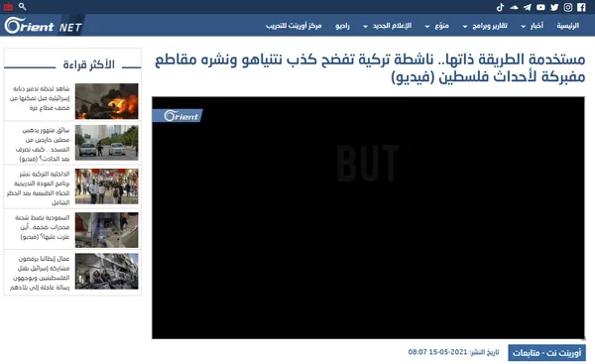Open the أخبار news menu

(x=536, y=26)
